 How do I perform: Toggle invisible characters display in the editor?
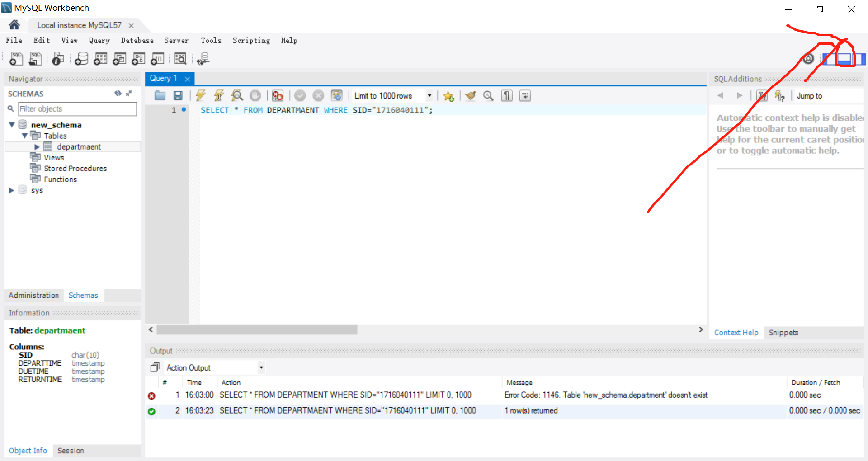(x=506, y=95)
